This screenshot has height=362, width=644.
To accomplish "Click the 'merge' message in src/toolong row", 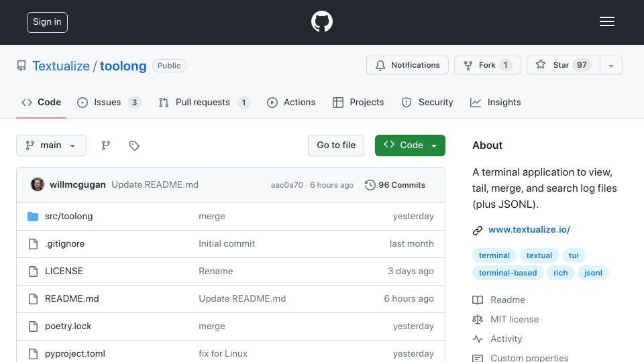I will pos(212,217).
